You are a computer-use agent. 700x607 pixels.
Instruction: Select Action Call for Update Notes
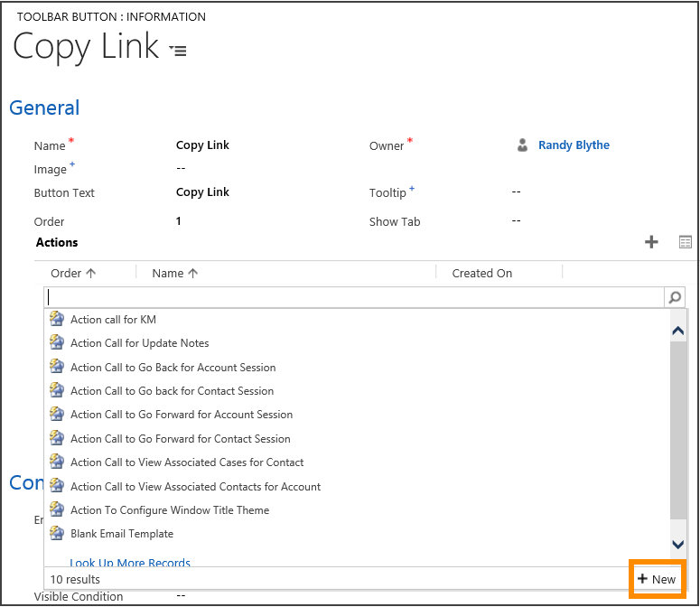(x=140, y=343)
